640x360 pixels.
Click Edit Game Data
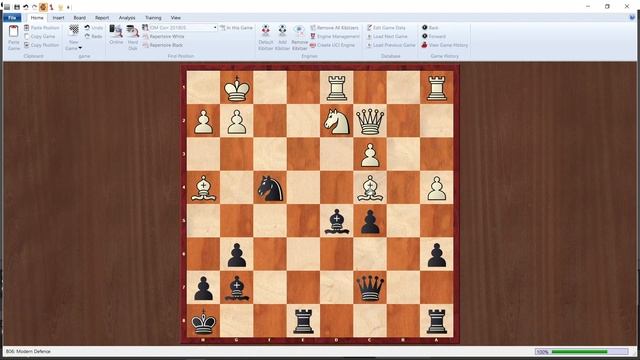click(386, 28)
